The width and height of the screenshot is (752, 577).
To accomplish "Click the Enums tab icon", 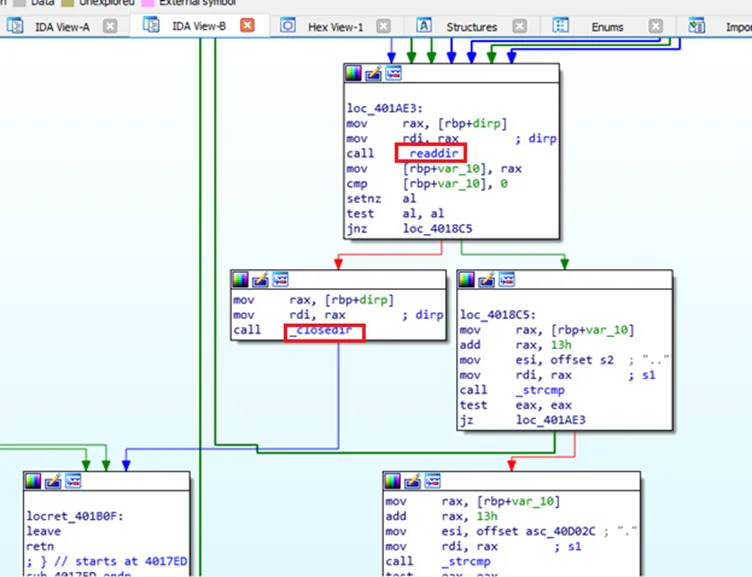I will [x=560, y=25].
